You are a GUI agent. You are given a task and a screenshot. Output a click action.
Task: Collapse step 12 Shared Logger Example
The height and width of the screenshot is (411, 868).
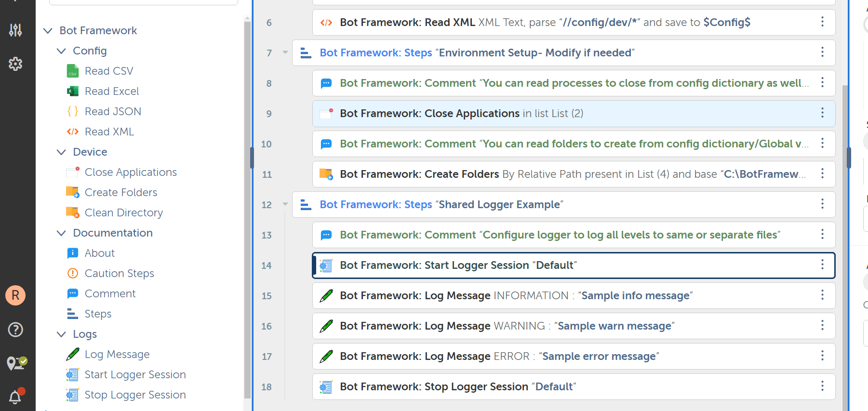click(x=285, y=204)
